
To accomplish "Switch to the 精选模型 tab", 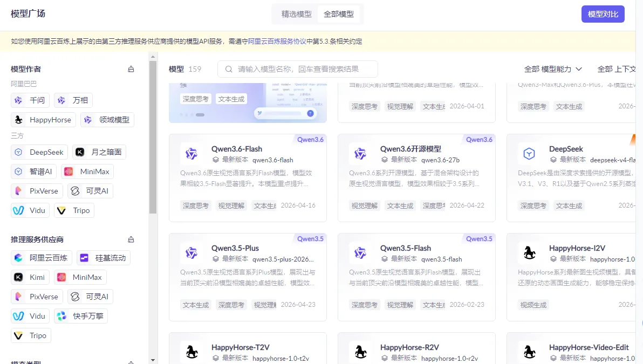I will [x=297, y=14].
